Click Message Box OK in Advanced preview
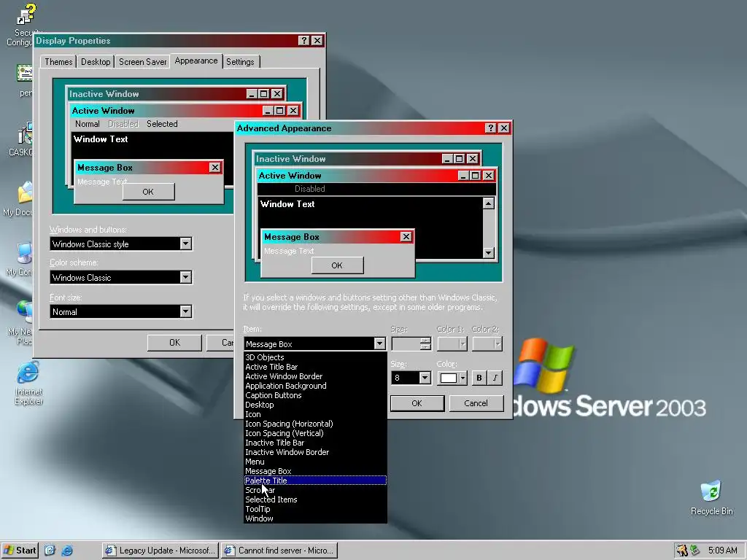This screenshot has height=560, width=747. pyautogui.click(x=337, y=265)
